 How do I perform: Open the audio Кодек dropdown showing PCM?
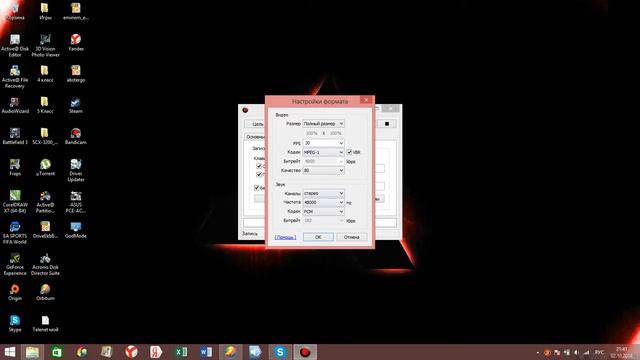323,211
